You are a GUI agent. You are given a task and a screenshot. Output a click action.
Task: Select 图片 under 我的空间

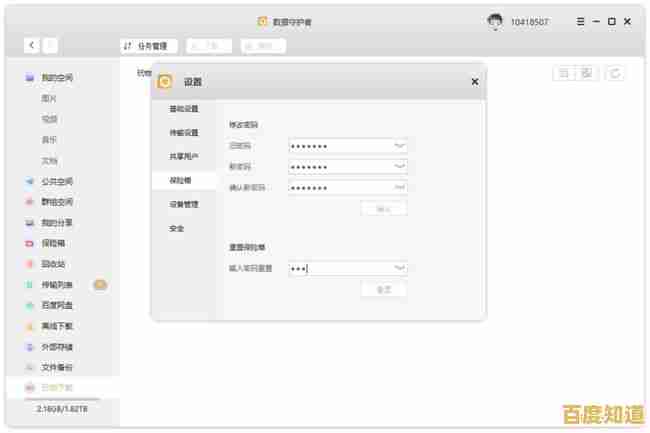49,99
